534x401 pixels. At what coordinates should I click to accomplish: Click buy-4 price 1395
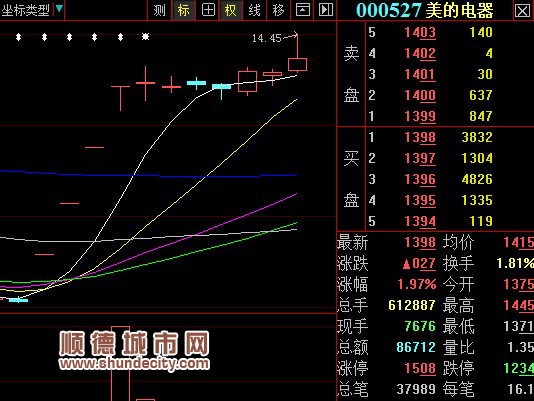pyautogui.click(x=420, y=200)
